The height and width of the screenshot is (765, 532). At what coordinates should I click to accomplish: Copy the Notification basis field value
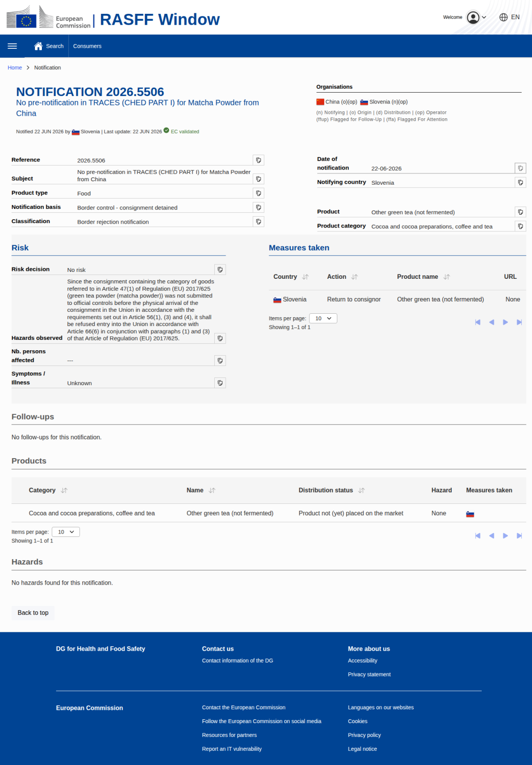click(259, 207)
